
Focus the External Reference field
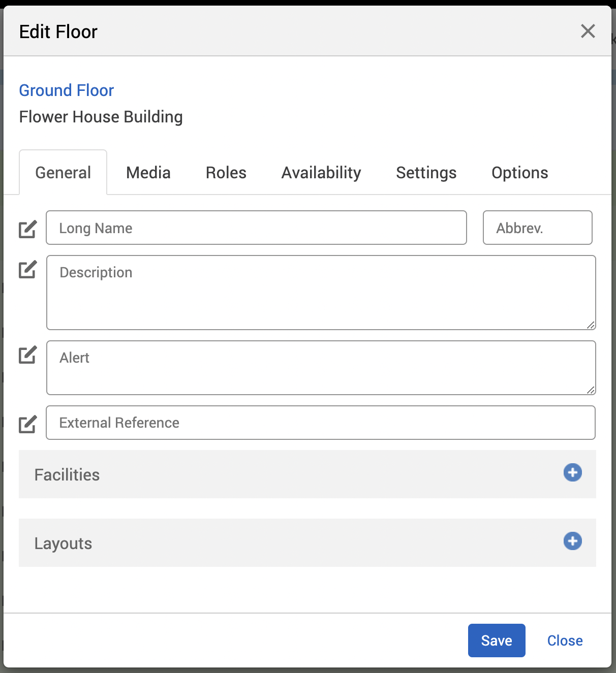pyautogui.click(x=321, y=423)
